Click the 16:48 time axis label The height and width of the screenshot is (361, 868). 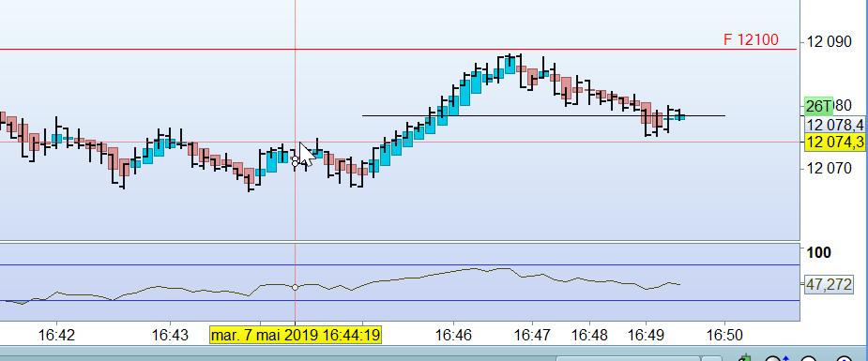[x=589, y=335]
